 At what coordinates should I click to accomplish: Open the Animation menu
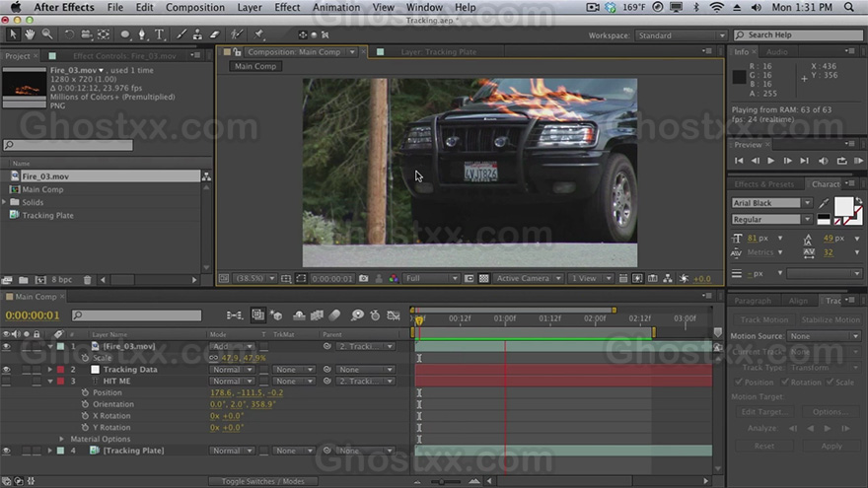click(336, 7)
